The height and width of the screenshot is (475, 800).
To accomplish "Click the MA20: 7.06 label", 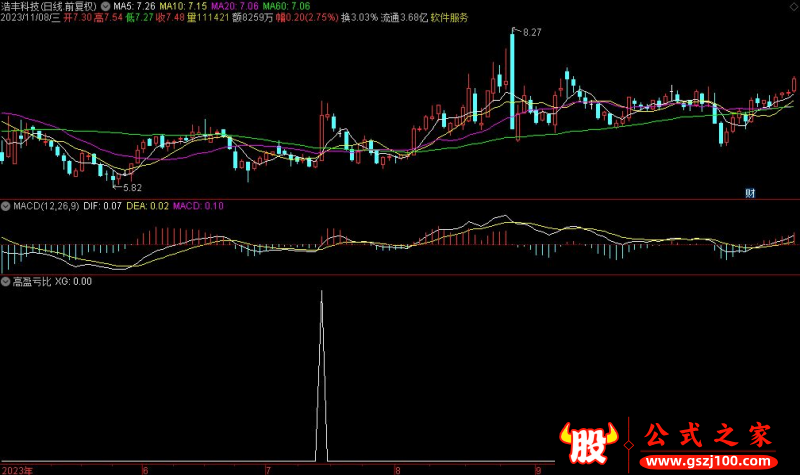I will 235,6.
